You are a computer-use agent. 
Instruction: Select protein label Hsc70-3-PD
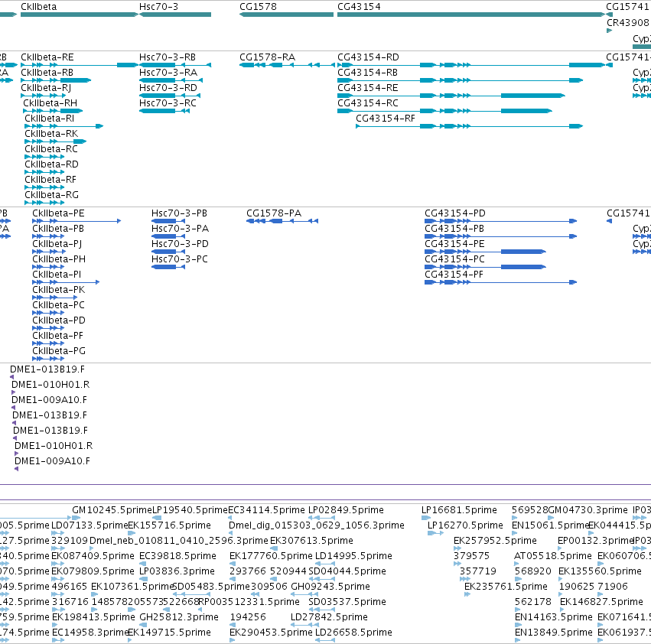tap(180, 244)
